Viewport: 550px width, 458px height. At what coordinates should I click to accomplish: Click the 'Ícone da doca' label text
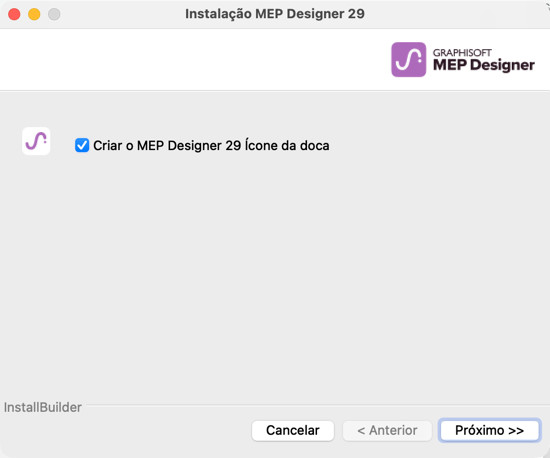[287, 146]
